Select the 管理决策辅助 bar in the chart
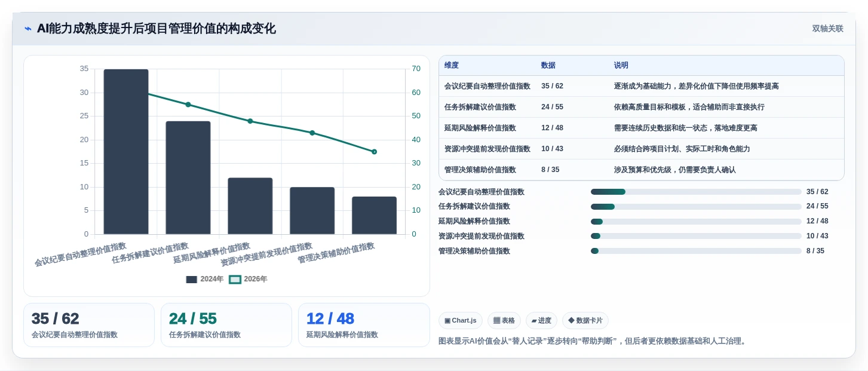 point(375,216)
